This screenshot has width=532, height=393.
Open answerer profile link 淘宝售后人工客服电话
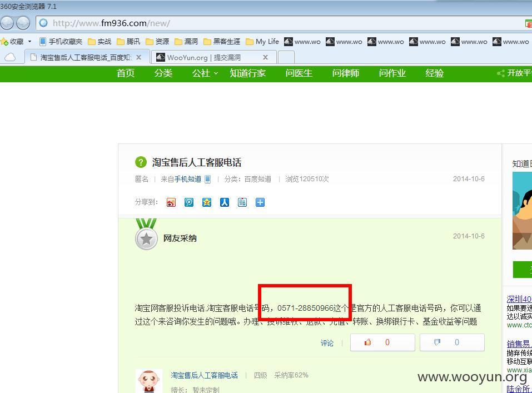tap(204, 375)
